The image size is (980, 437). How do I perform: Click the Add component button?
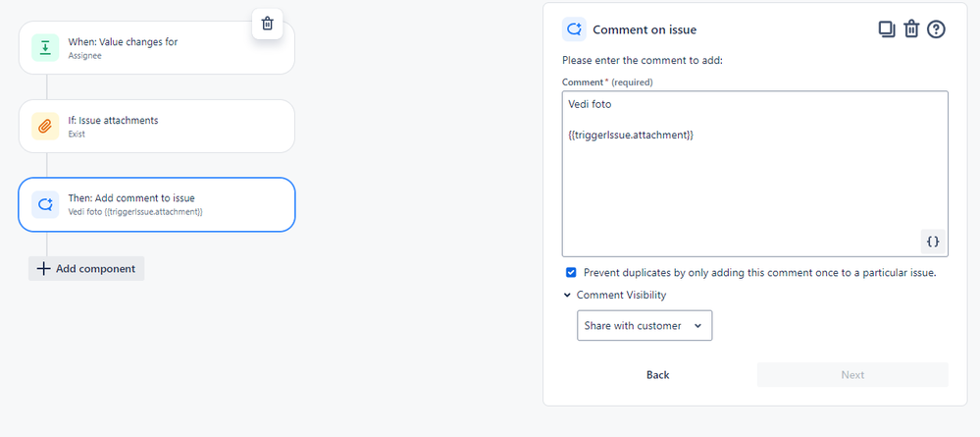coord(86,269)
